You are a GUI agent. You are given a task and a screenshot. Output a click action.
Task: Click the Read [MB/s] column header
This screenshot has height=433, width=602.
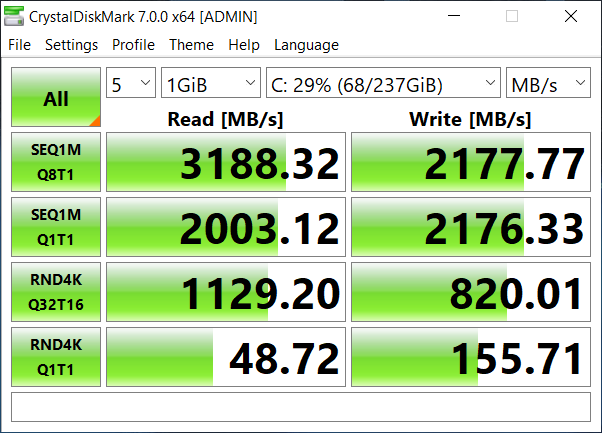[x=225, y=119]
